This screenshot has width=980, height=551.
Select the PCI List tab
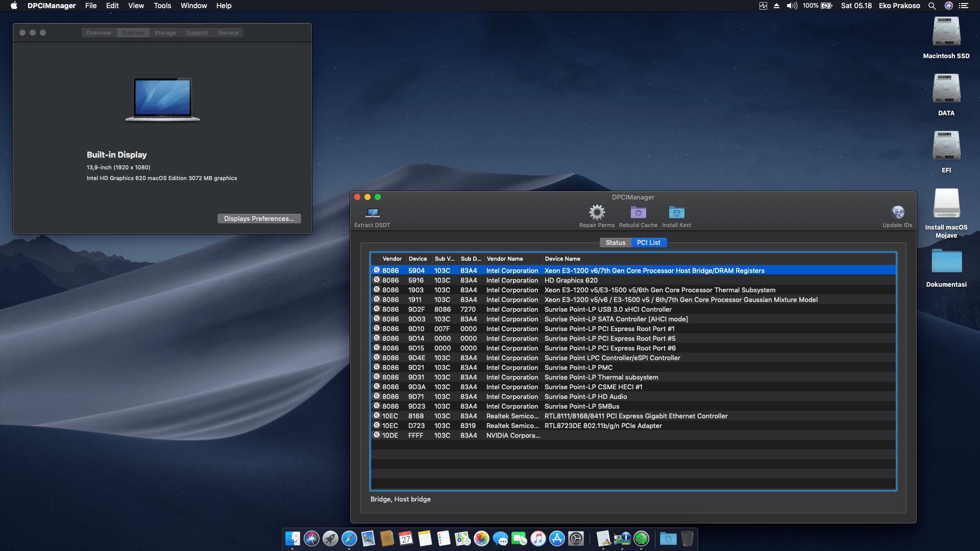click(x=648, y=242)
